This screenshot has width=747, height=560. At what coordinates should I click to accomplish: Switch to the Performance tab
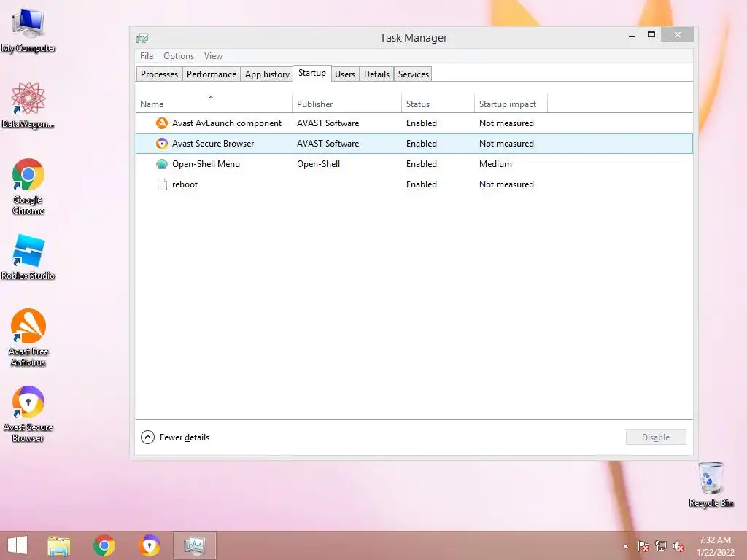click(212, 74)
